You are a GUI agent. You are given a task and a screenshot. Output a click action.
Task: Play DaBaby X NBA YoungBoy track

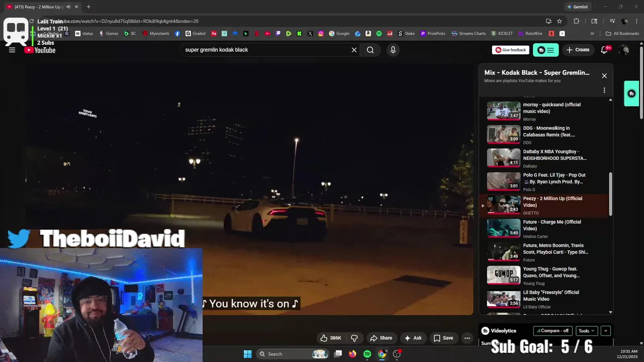tap(546, 158)
